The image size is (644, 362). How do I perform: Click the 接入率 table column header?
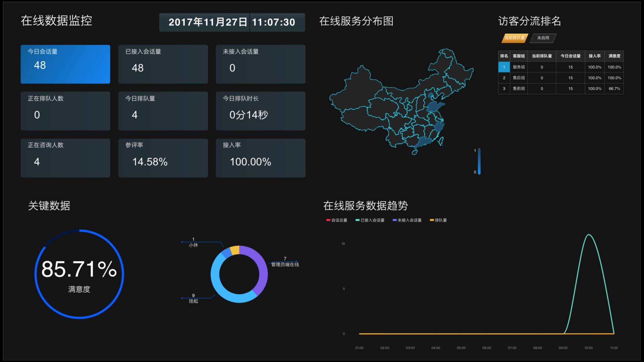pyautogui.click(x=595, y=56)
